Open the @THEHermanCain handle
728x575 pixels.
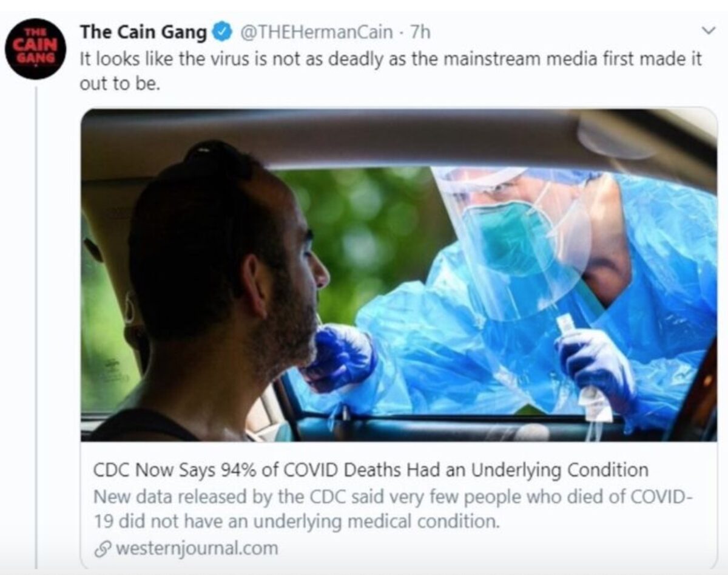(x=317, y=32)
